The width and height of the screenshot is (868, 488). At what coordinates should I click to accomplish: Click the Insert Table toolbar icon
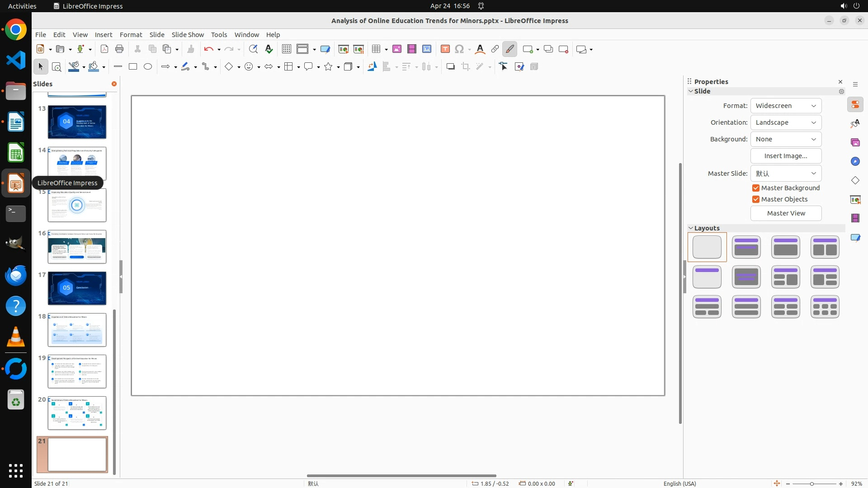376,49
